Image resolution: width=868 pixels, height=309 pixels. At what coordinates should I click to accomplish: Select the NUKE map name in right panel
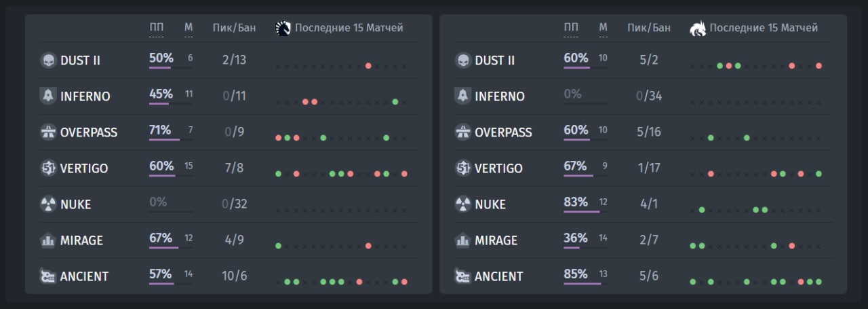tap(490, 204)
